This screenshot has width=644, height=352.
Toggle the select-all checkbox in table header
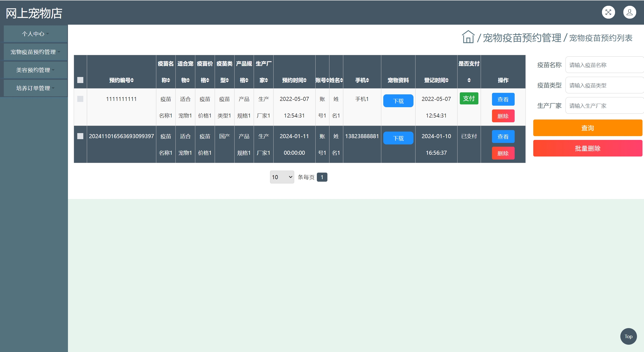pyautogui.click(x=80, y=80)
